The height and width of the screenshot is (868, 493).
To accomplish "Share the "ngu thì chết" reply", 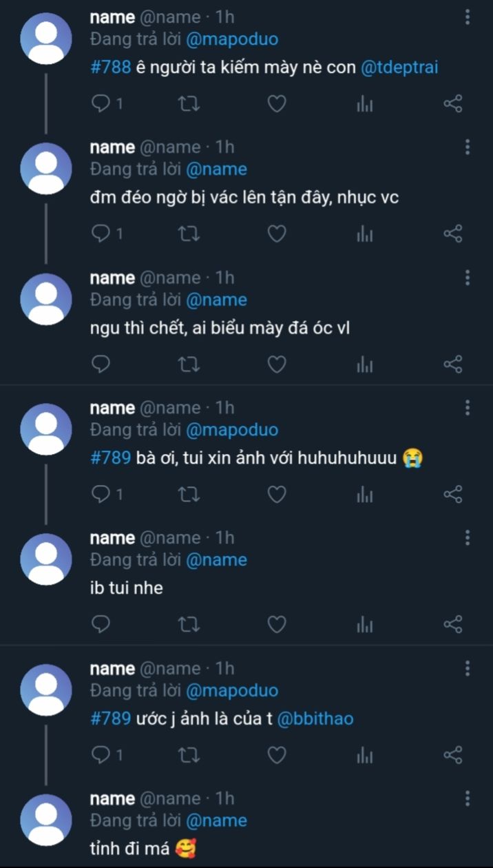I will click(x=452, y=364).
